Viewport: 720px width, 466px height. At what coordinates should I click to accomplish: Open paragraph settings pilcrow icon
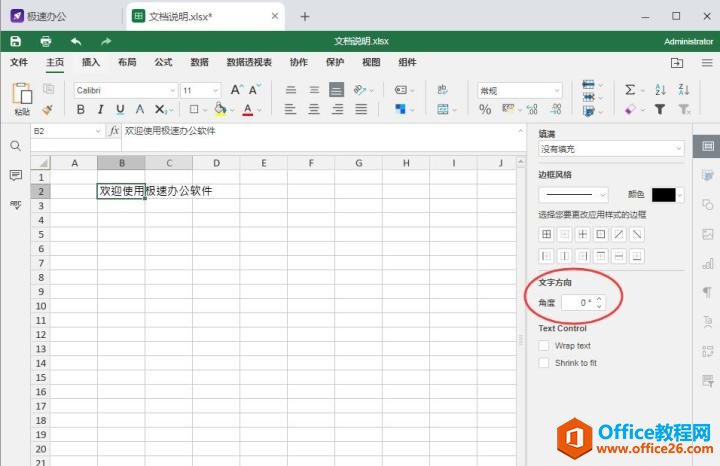pos(708,292)
